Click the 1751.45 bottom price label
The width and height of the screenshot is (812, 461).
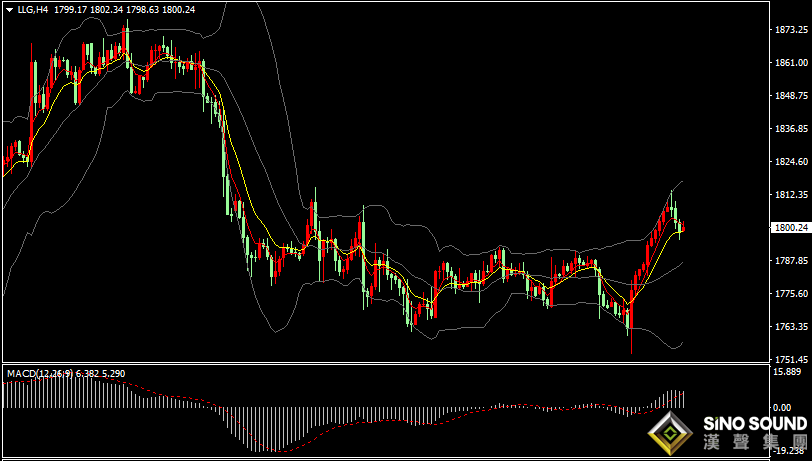point(790,359)
